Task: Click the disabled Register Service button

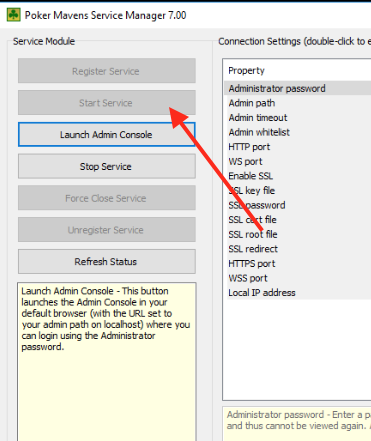Action: coord(107,71)
